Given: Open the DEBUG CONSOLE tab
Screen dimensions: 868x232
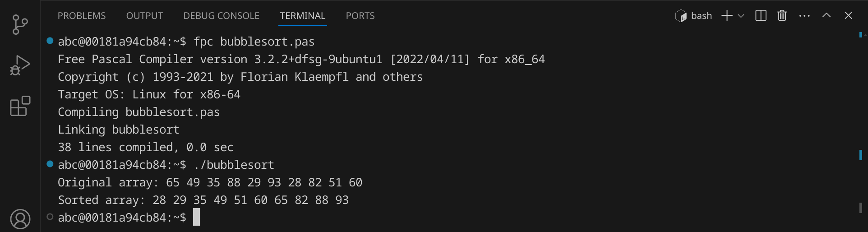Looking at the screenshot, I should pos(221,16).
